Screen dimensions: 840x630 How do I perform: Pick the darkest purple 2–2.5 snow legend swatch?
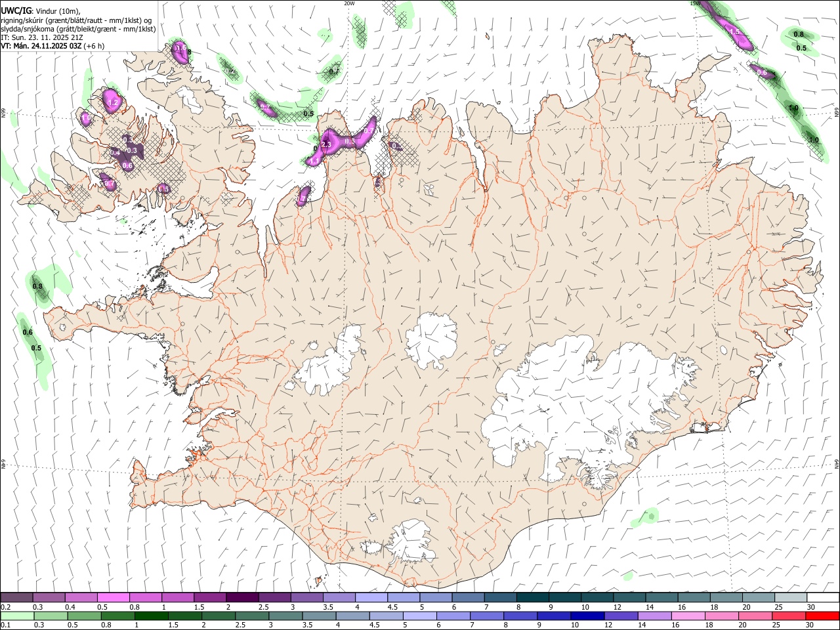(x=241, y=597)
